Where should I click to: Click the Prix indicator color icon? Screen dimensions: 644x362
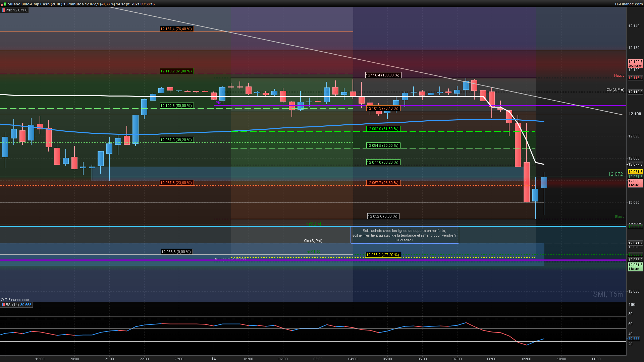(x=3, y=10)
